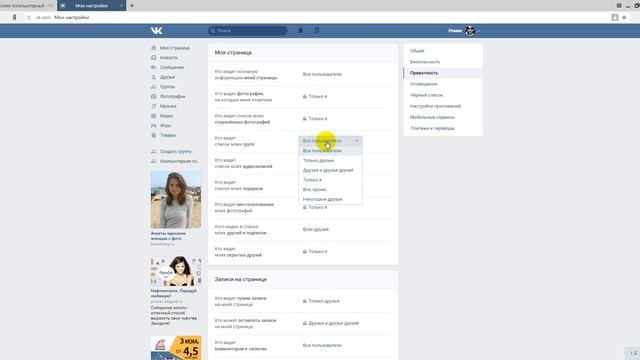This screenshot has height=360, width=640.
Task: Select the Приватность settings section
Action: (x=443, y=73)
